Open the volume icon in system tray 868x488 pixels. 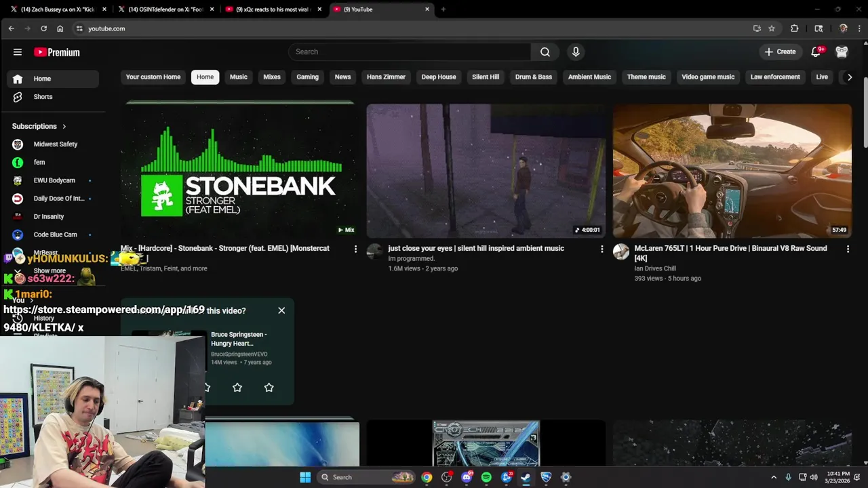pos(813,477)
